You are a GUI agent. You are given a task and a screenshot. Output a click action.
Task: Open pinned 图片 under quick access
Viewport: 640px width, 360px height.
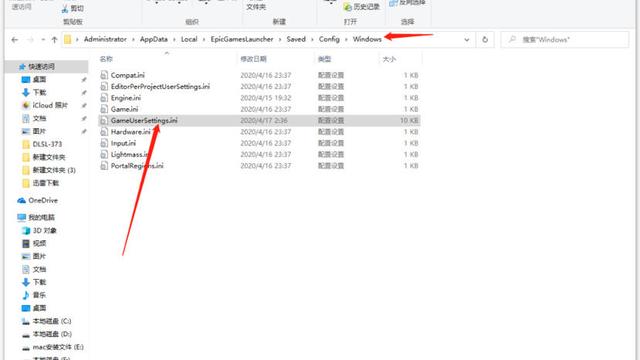[39, 131]
